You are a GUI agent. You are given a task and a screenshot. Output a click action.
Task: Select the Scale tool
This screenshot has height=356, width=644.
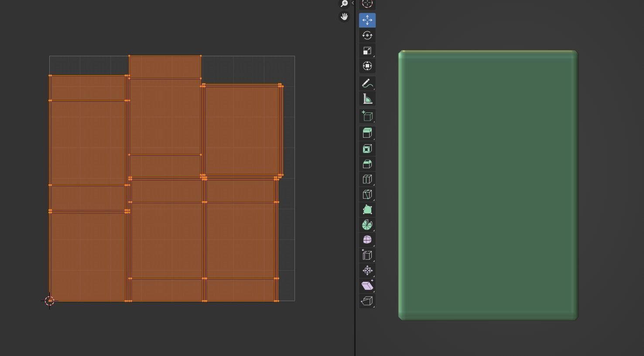pos(367,51)
